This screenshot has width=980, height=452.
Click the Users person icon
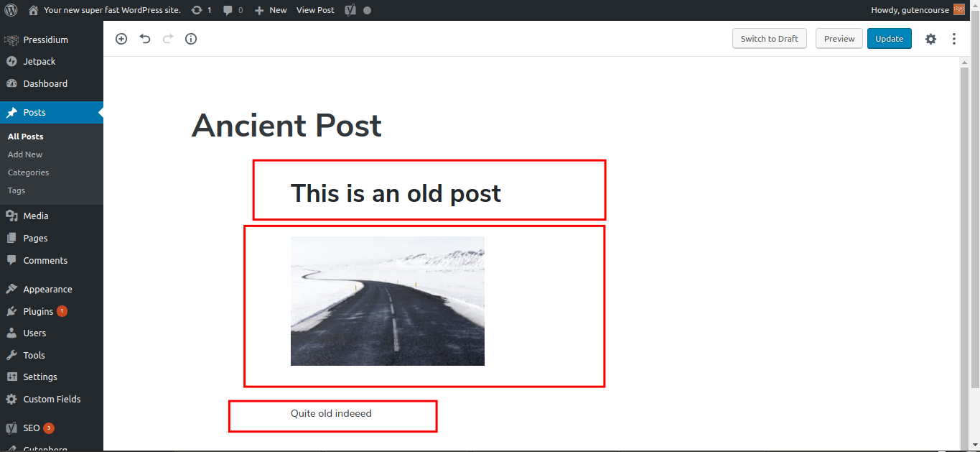pos(11,333)
